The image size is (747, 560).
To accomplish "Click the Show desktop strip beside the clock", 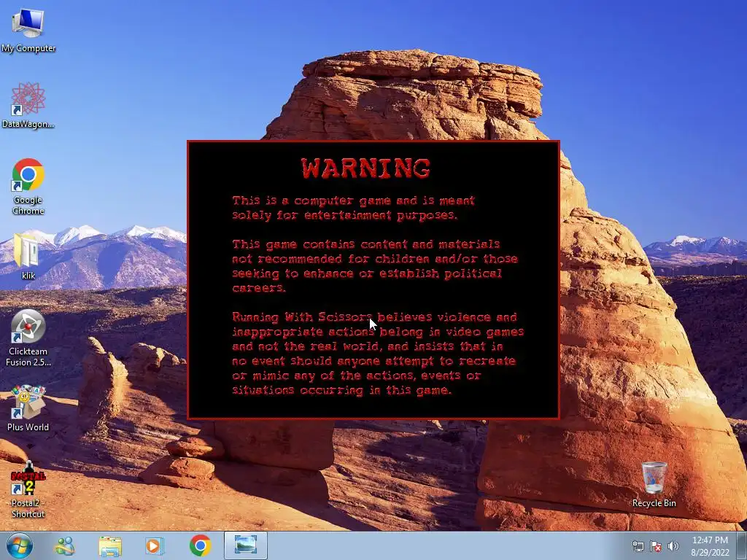I will coord(742,545).
